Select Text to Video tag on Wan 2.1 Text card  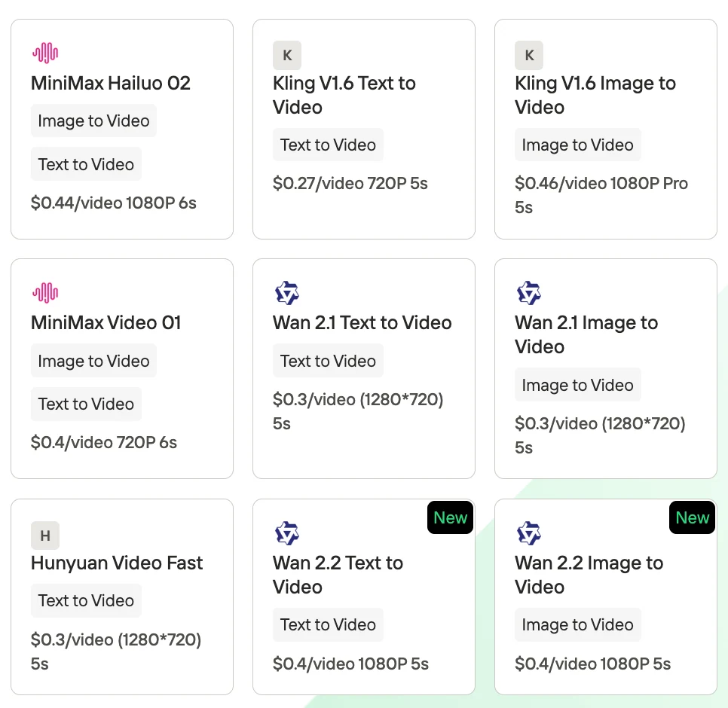[328, 361]
